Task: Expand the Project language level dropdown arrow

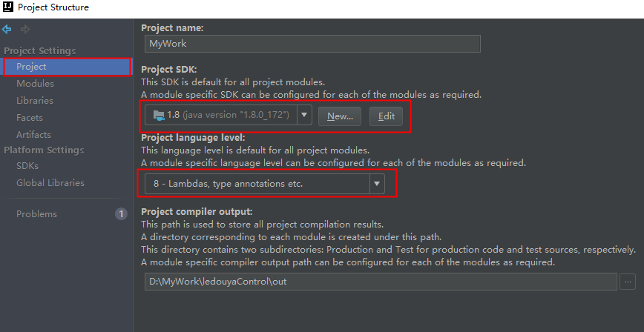Action: click(377, 183)
